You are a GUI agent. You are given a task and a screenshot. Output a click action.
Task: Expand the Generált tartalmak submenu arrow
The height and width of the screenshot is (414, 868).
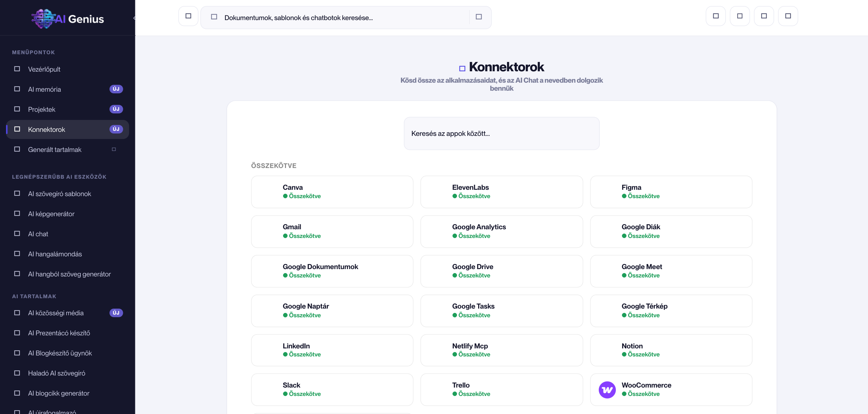pyautogui.click(x=114, y=149)
